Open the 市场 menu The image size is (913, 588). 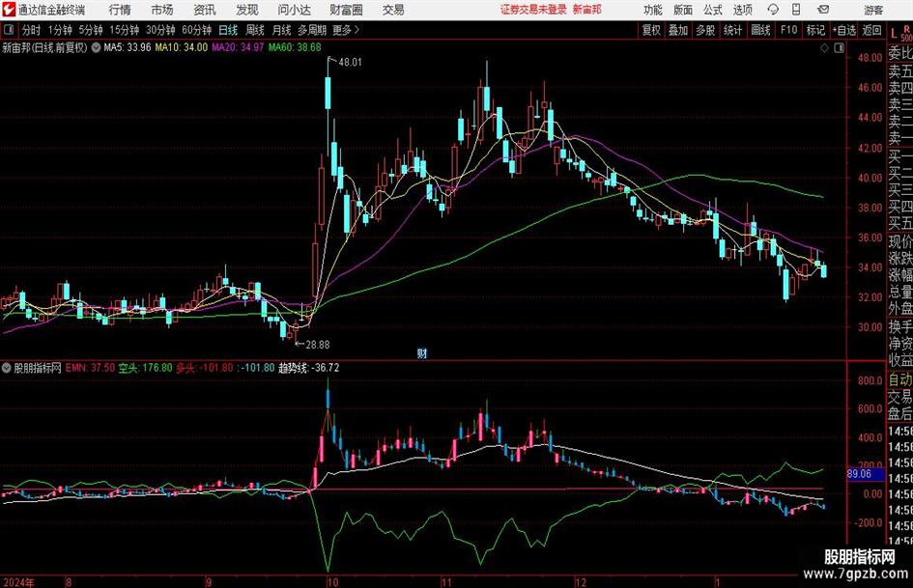162,10
